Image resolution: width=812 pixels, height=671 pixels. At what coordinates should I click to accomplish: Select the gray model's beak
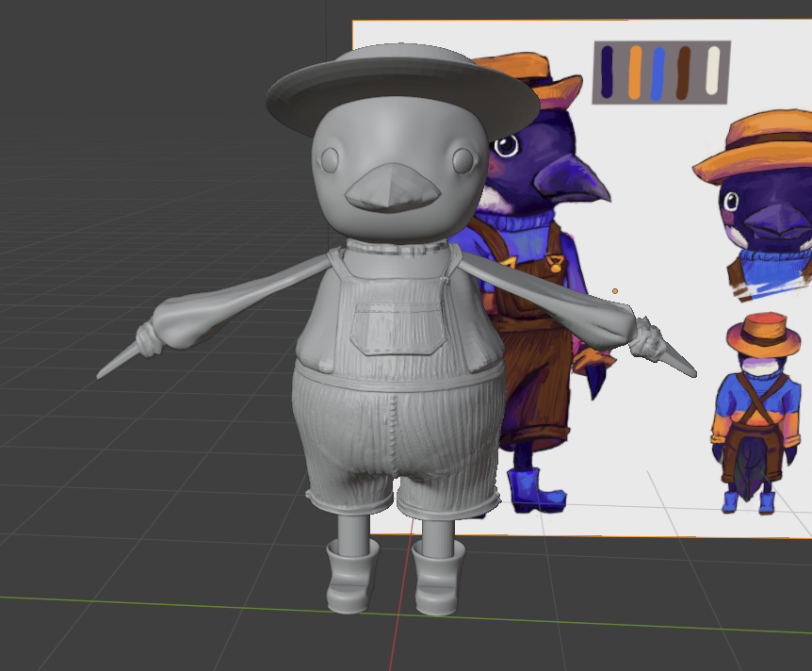392,189
